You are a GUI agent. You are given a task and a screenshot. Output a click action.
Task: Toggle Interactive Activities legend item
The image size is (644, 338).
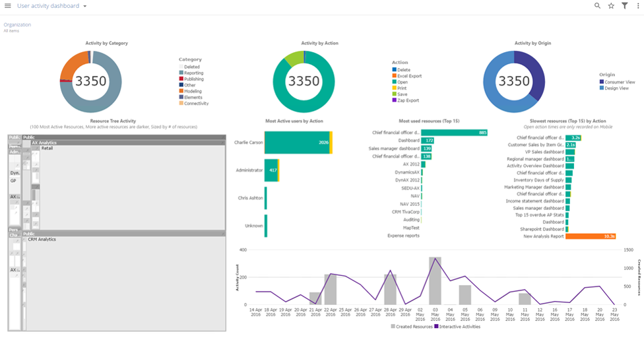coord(457,327)
